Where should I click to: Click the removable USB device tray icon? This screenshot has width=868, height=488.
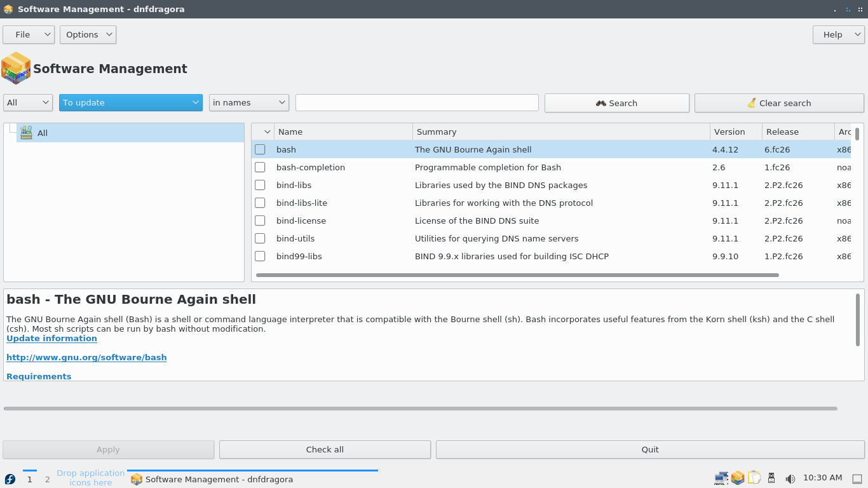[771, 478]
